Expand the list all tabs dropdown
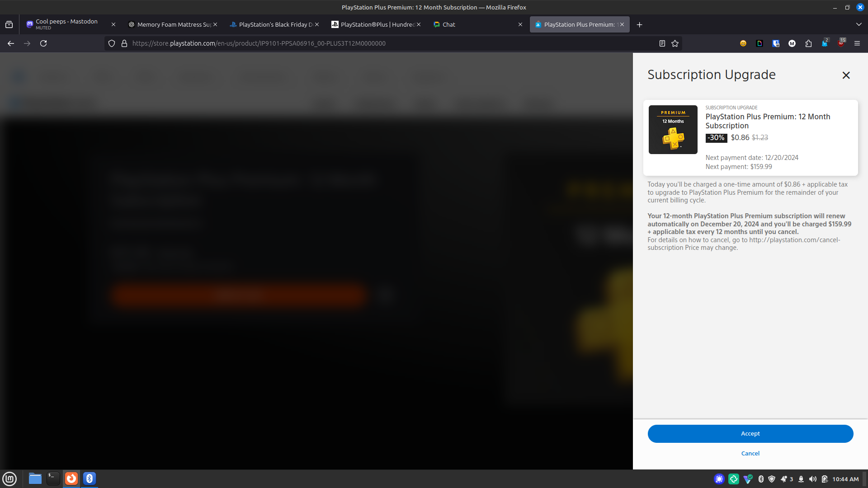868x488 pixels. 859,24
